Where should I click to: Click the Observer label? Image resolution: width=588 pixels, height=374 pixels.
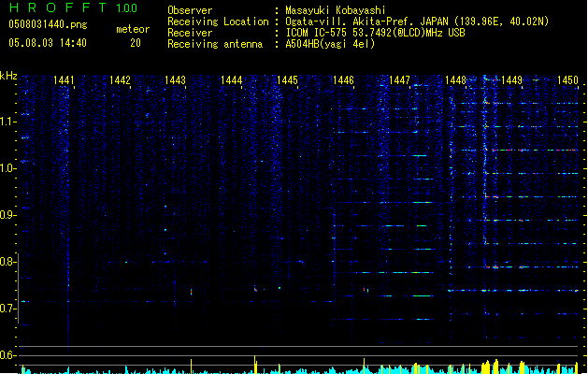coord(190,10)
